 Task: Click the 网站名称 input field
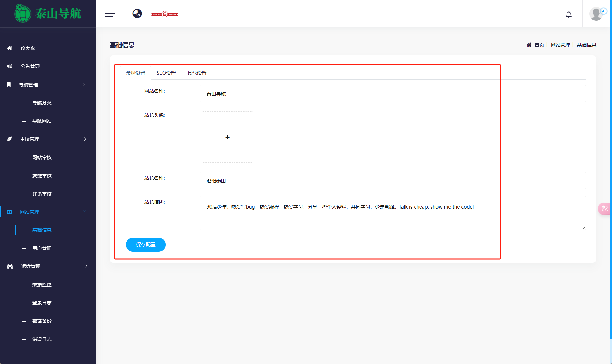click(x=393, y=93)
